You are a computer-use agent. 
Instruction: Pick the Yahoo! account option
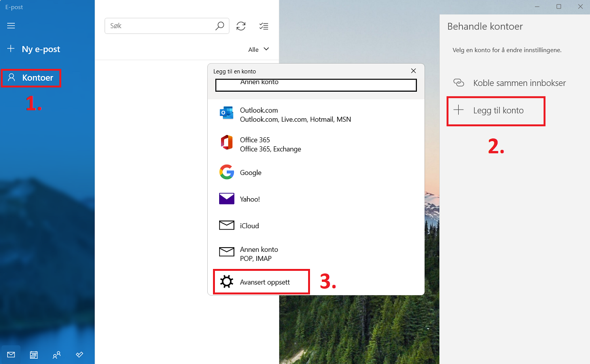click(x=316, y=199)
